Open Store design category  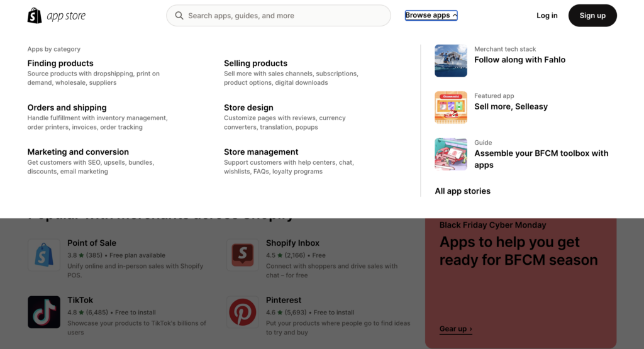248,108
